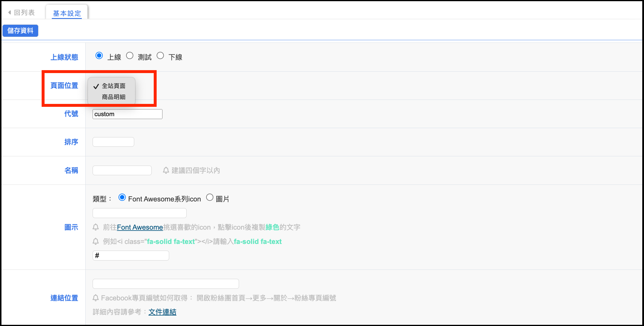Select the 測試 status radio button

click(130, 56)
